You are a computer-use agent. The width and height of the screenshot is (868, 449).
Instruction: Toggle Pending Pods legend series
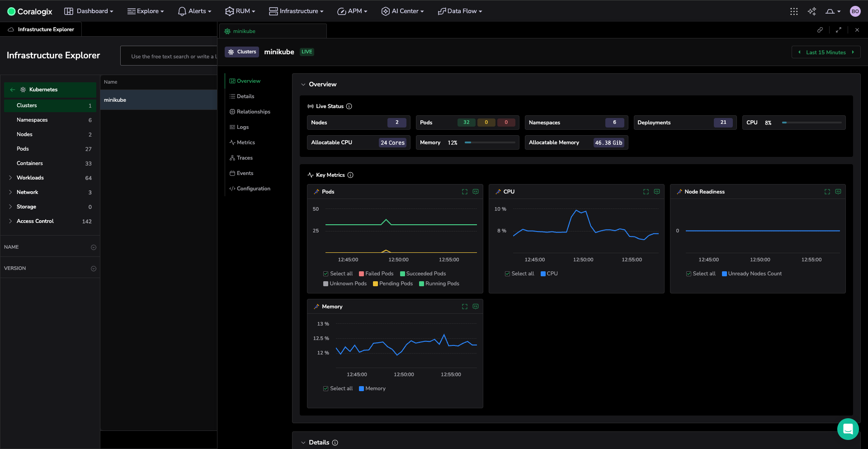pos(393,284)
